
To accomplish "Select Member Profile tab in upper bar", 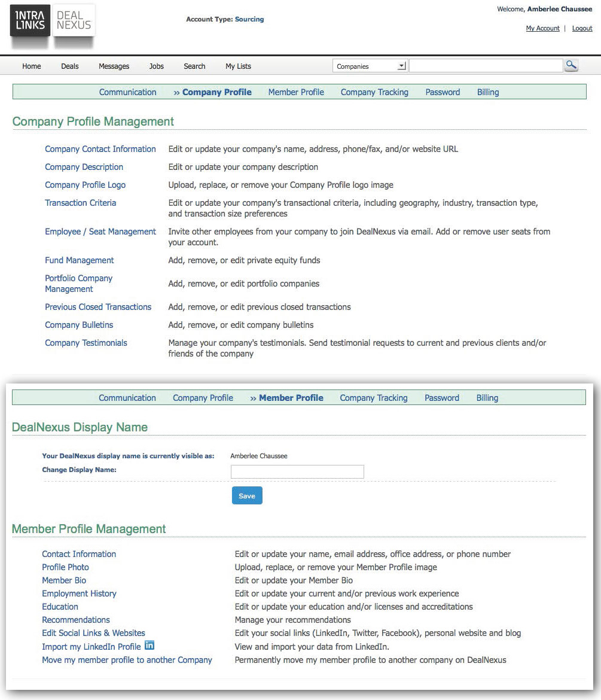I will coord(296,92).
